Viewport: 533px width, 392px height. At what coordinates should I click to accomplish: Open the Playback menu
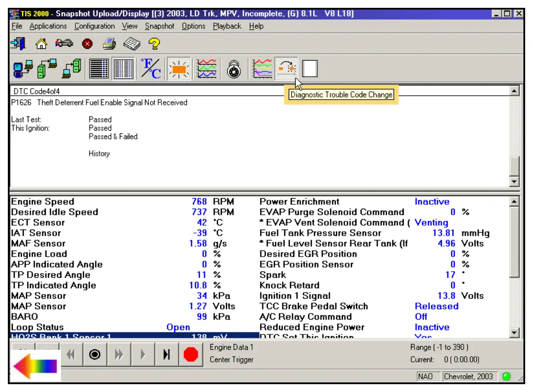click(227, 26)
